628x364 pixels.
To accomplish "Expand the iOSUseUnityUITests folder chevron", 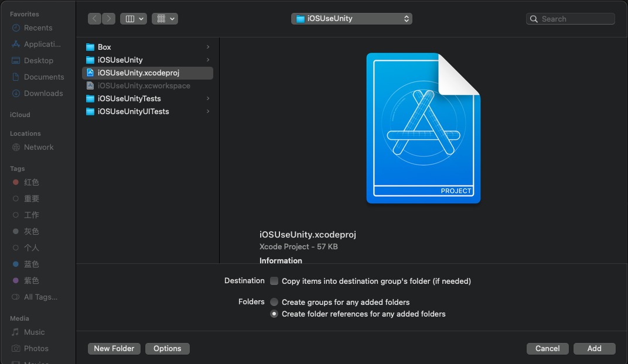I will (x=208, y=111).
